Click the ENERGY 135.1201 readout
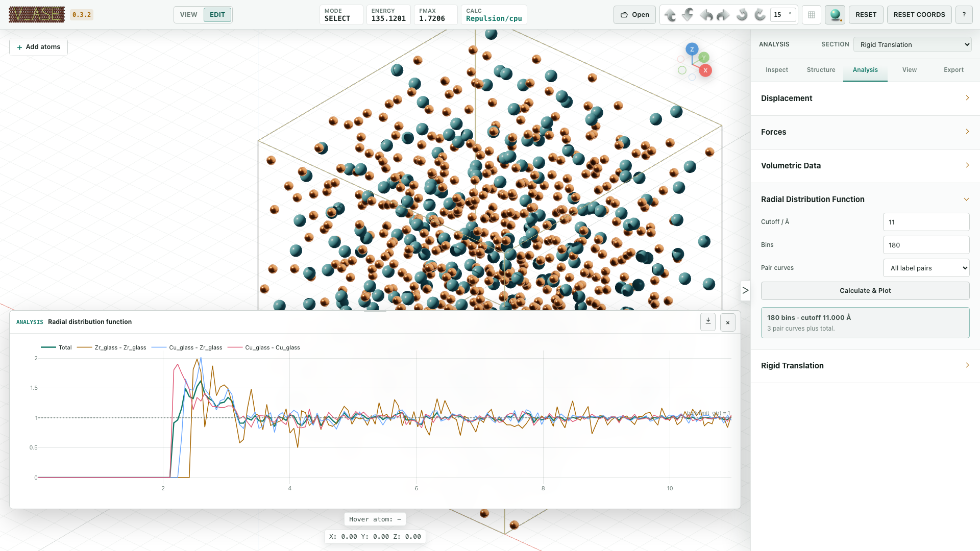Viewport: 980px width, 551px height. pos(388,15)
